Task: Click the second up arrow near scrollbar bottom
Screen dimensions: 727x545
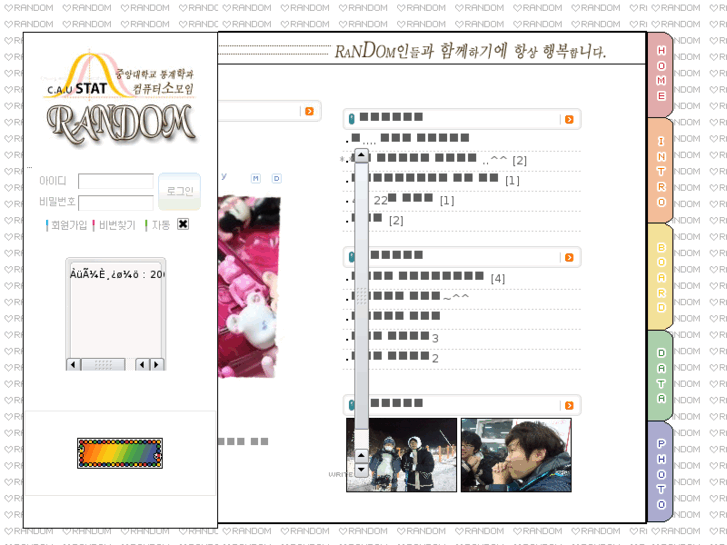Action: [361, 455]
